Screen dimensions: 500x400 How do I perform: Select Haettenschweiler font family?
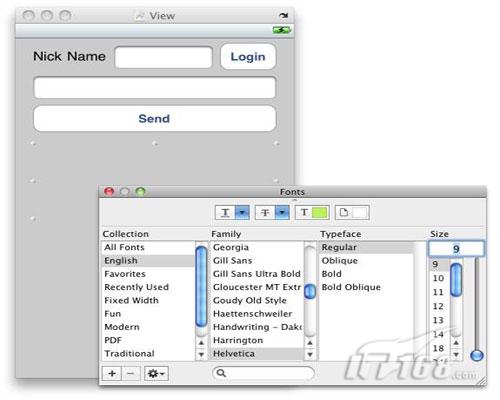(257, 314)
